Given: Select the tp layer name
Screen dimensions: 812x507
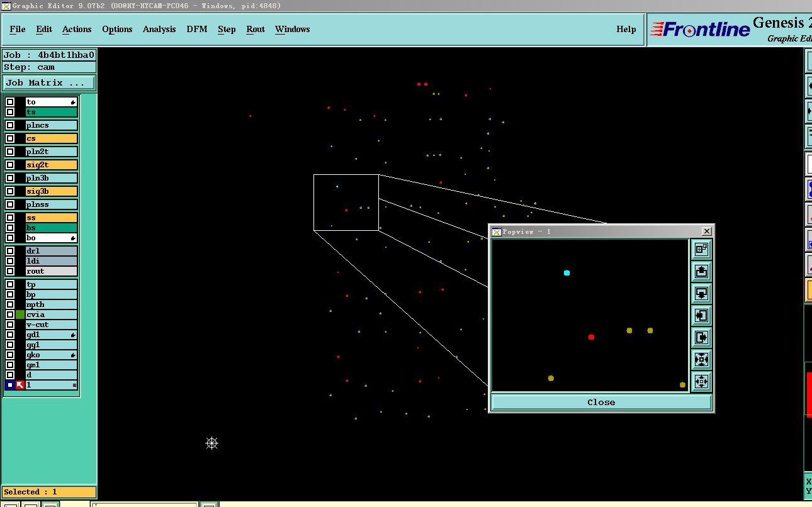Looking at the screenshot, I should click(52, 284).
